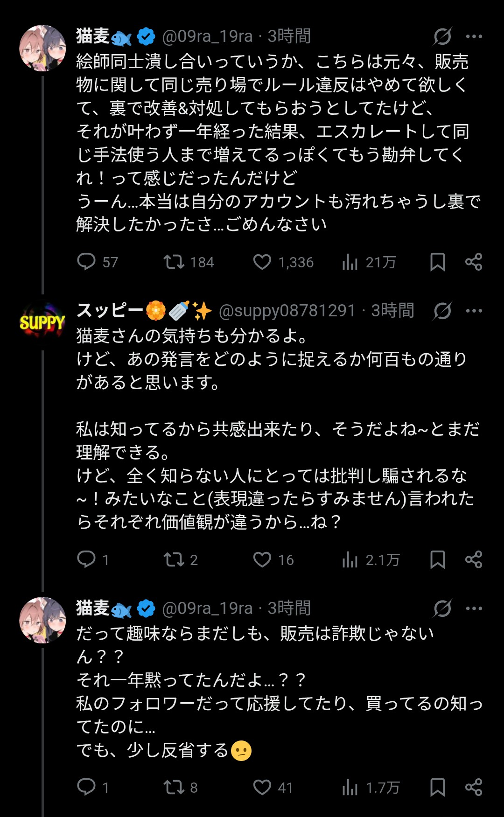This screenshot has height=817, width=504.
Task: Open @09ra_19ra handle on first post
Action: 207,36
